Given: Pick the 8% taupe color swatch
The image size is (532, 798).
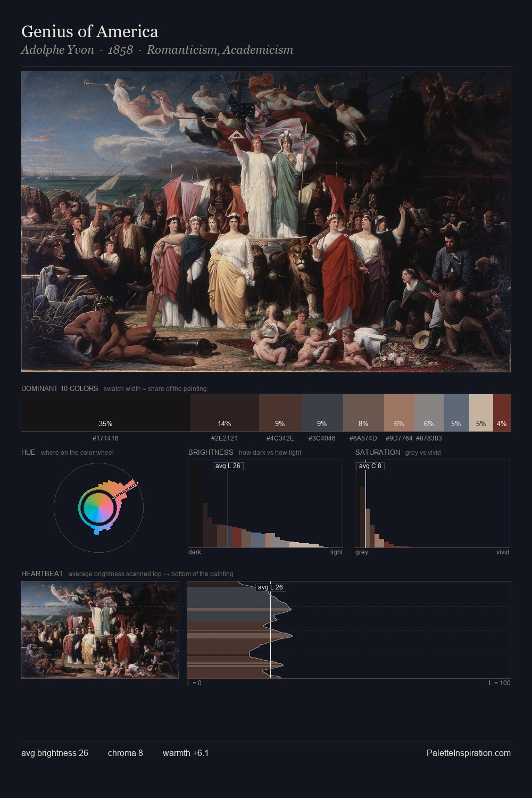Looking at the screenshot, I should click(363, 412).
